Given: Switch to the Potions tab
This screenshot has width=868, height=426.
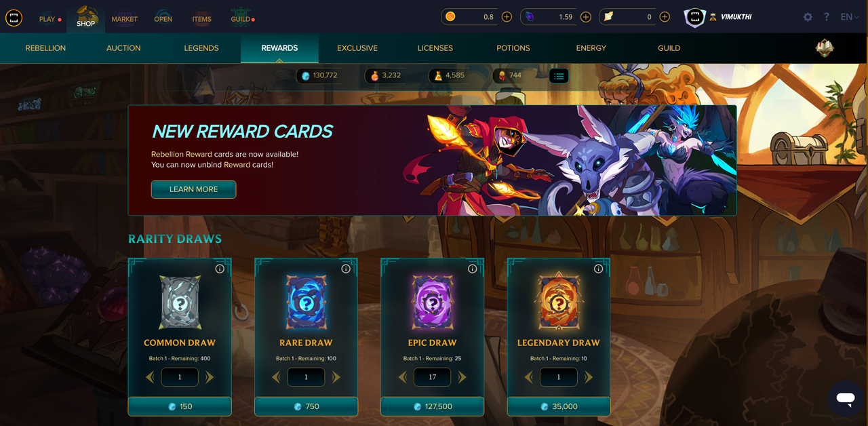Looking at the screenshot, I should click(513, 48).
